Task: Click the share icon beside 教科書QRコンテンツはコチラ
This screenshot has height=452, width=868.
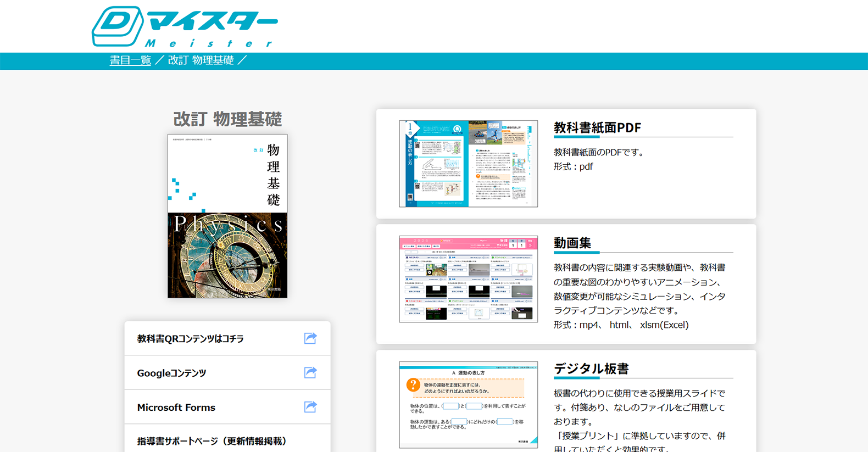Action: [x=310, y=338]
